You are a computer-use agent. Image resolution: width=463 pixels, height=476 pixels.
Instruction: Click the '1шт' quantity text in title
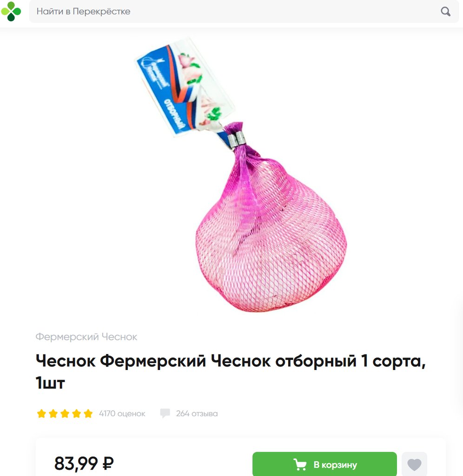click(x=50, y=383)
